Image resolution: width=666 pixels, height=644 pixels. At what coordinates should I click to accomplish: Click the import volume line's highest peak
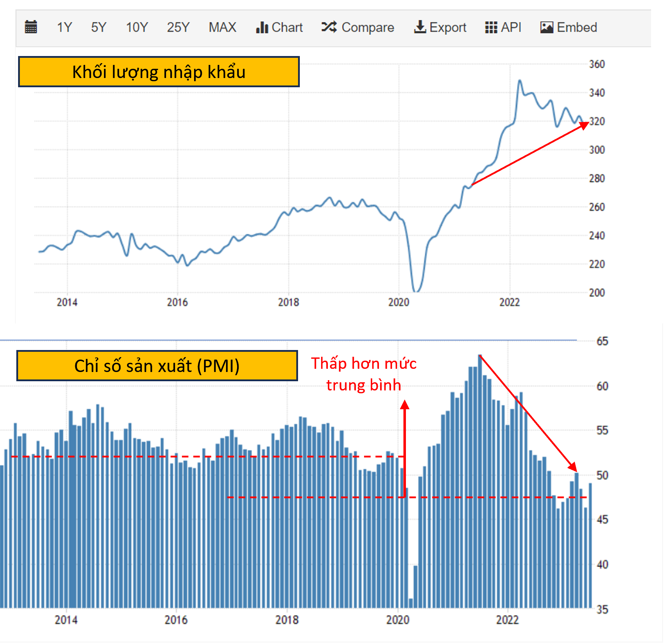pyautogui.click(x=520, y=81)
